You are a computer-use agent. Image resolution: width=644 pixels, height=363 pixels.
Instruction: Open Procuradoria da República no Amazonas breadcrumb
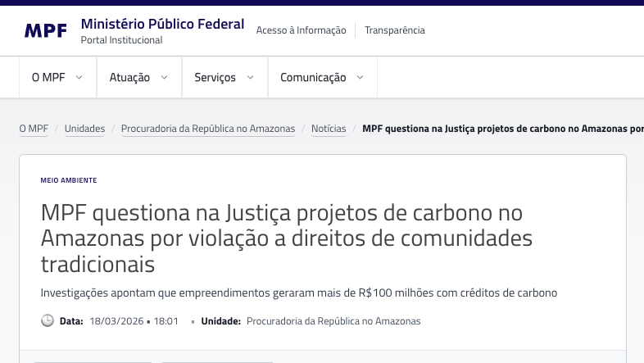tap(208, 129)
